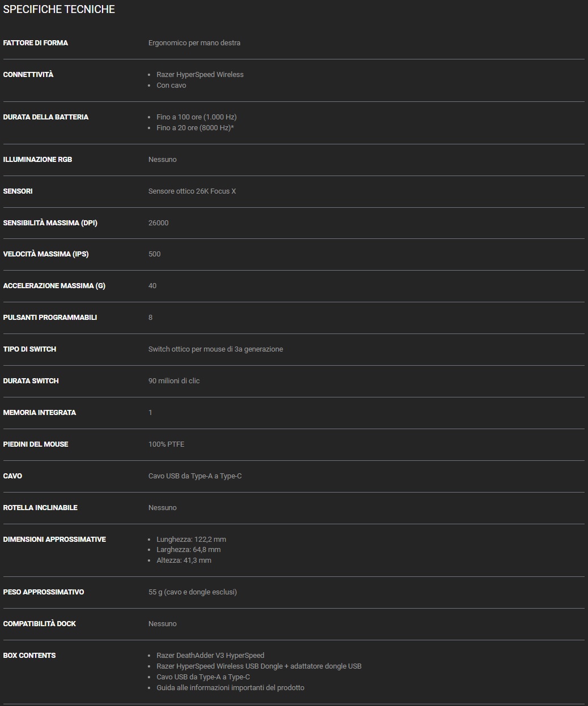The height and width of the screenshot is (706, 588).
Task: Click '90 milioni di clic' value
Action: [x=174, y=381]
